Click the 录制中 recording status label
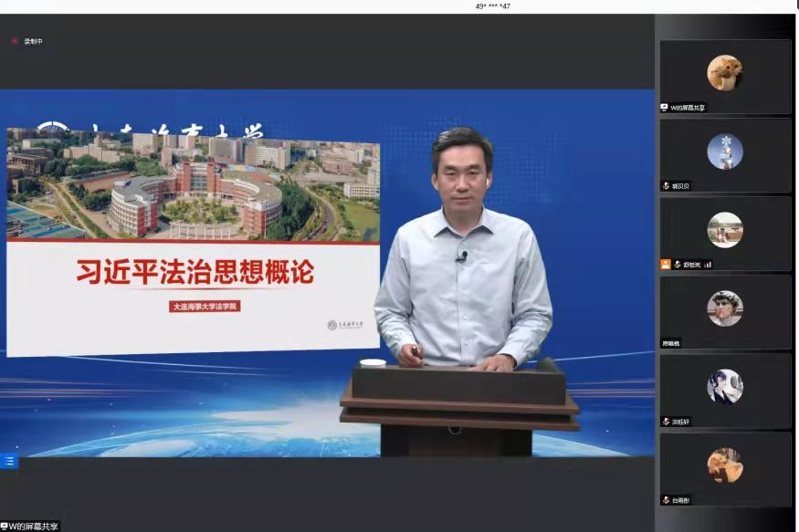Screen dimensions: 799x532 point(34,41)
